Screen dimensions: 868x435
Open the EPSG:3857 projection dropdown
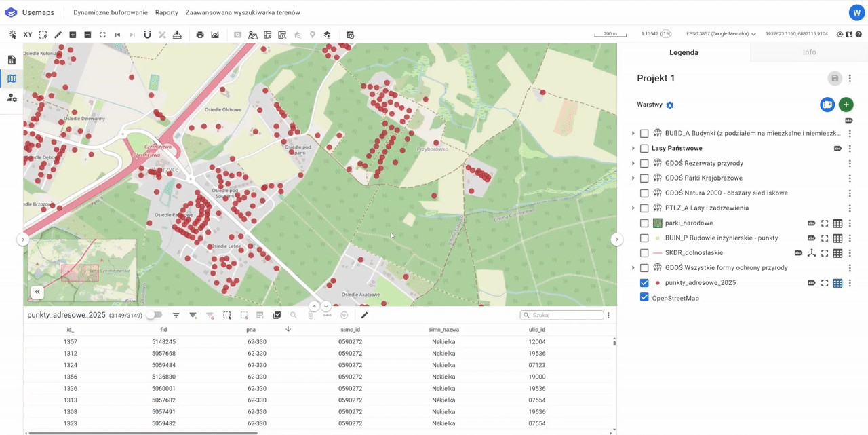[x=721, y=34]
